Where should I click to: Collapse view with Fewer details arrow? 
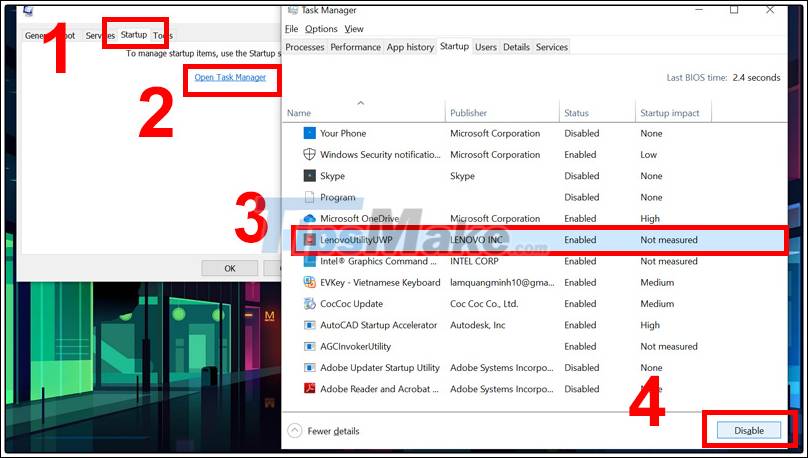(294, 431)
